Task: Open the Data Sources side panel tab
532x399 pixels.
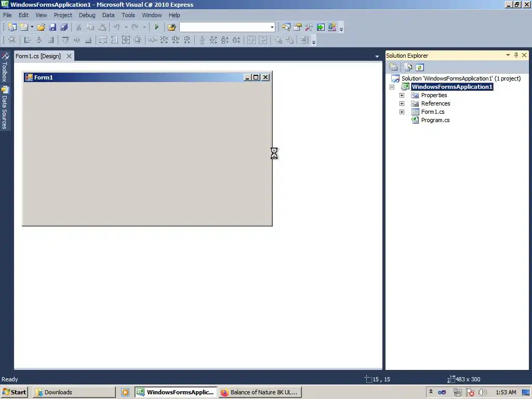Action: (x=5, y=108)
